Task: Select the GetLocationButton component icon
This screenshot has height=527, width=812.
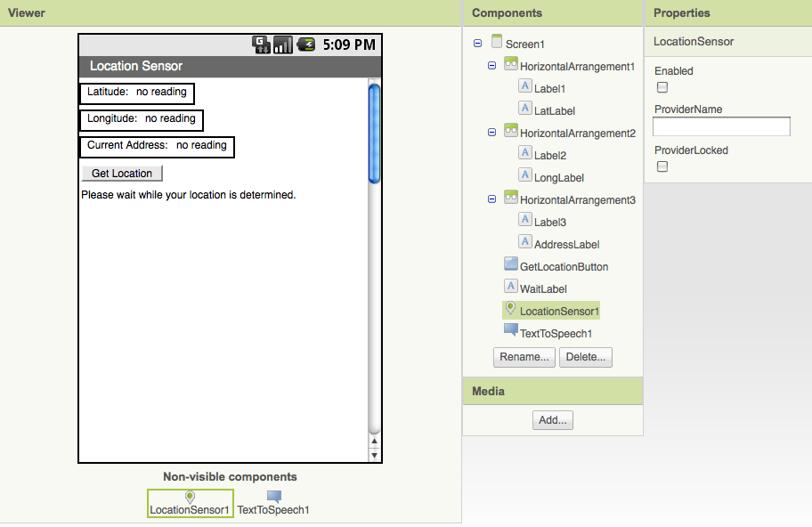Action: (x=510, y=263)
